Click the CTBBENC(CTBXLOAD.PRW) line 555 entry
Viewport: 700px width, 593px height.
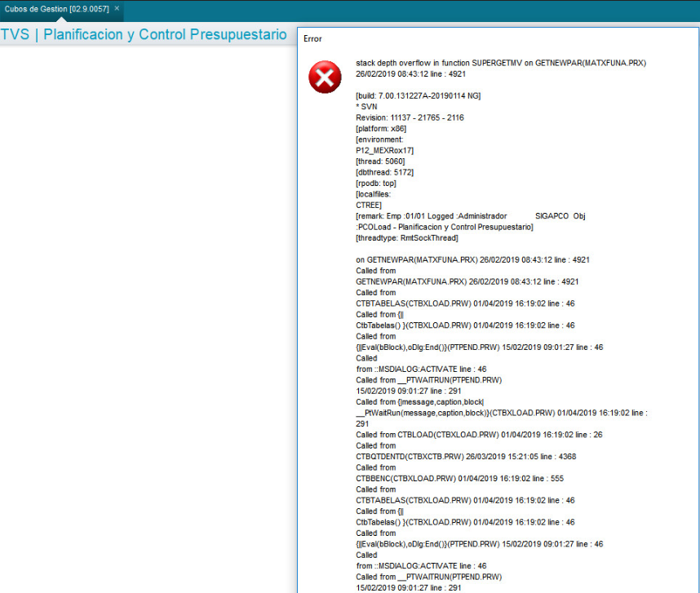pyautogui.click(x=460, y=478)
